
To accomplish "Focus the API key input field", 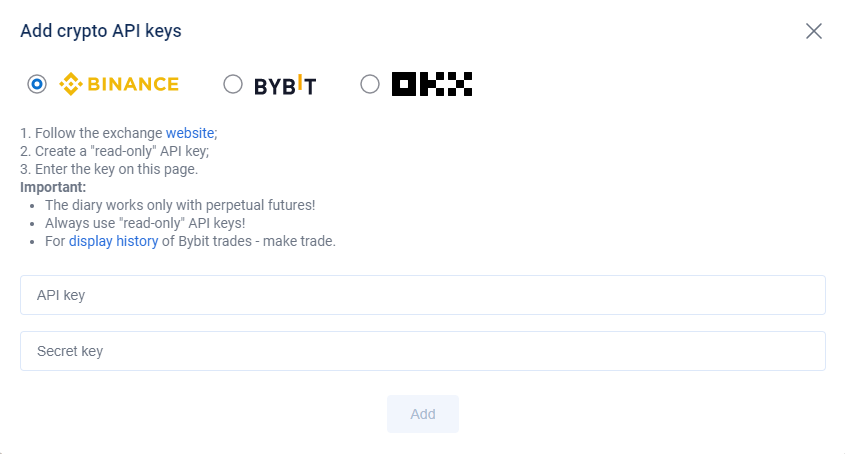I will click(x=422, y=295).
